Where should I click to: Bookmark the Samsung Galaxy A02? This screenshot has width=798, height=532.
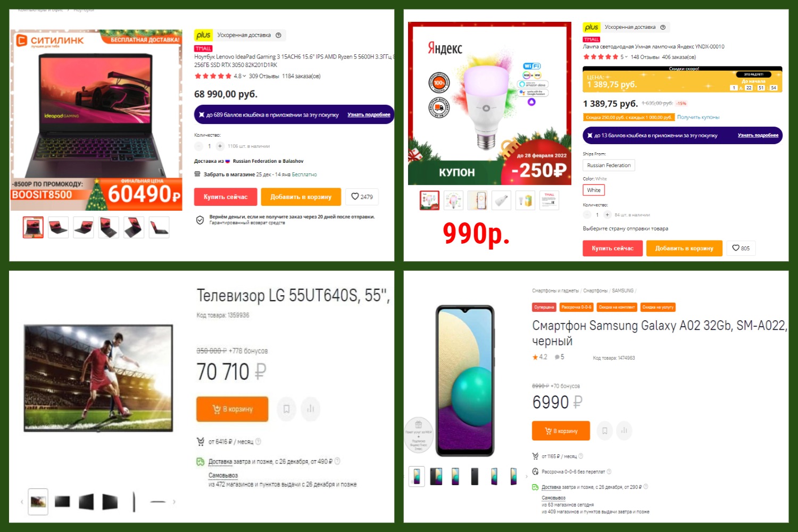pyautogui.click(x=604, y=431)
